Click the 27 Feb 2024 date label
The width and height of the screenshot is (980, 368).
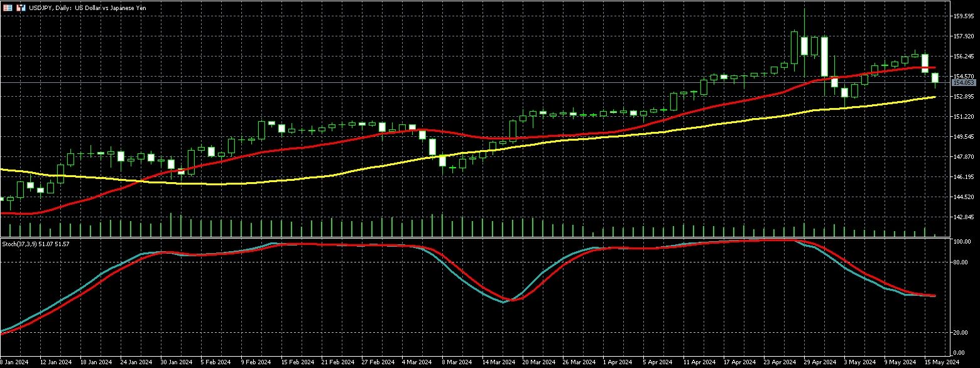[x=378, y=362]
